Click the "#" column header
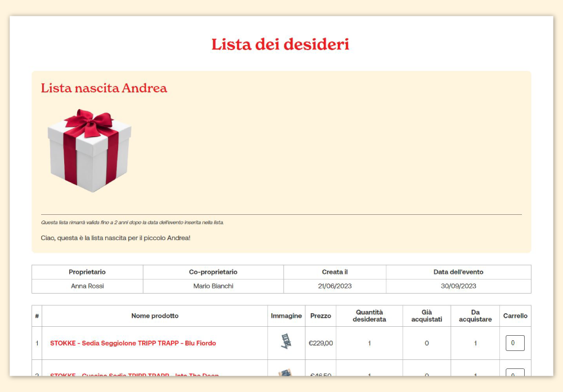The width and height of the screenshot is (563, 392). [37, 316]
